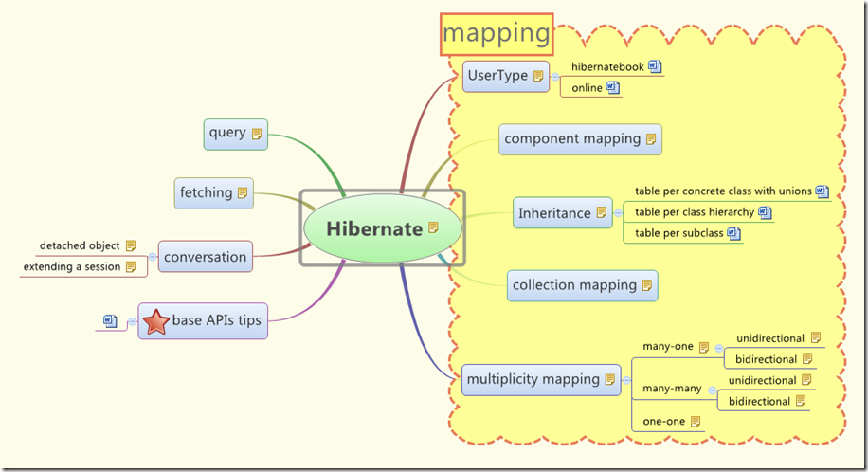Viewport: 868px width, 472px height.
Task: Open Word attachment left of base APIs tips
Action: tap(110, 320)
